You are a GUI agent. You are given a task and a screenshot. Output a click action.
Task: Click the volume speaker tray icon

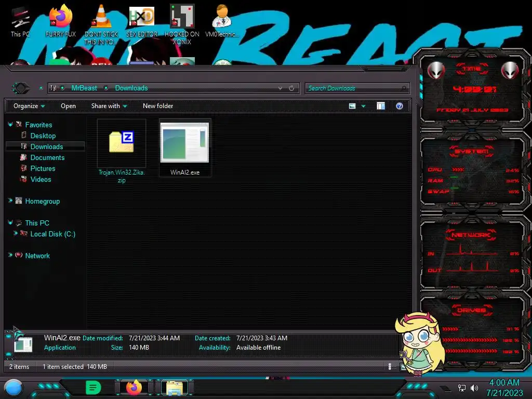(474, 388)
